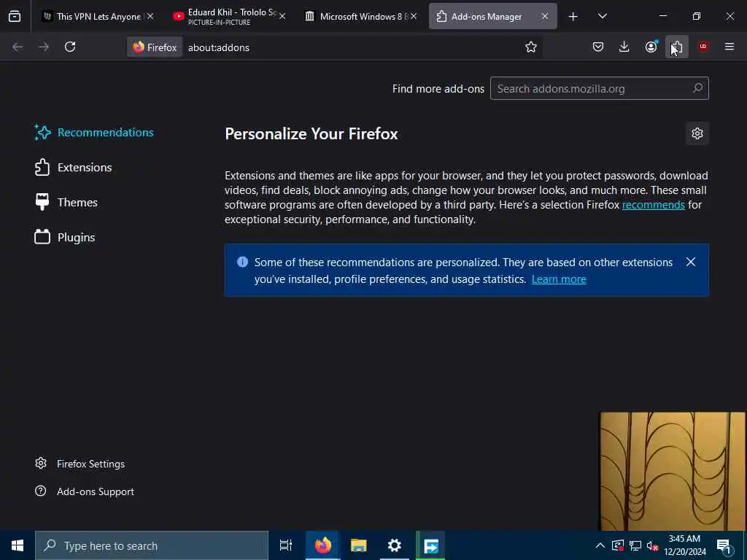This screenshot has height=560, width=747.
Task: Click the picture-in-picture video window
Action: pyautogui.click(x=672, y=471)
